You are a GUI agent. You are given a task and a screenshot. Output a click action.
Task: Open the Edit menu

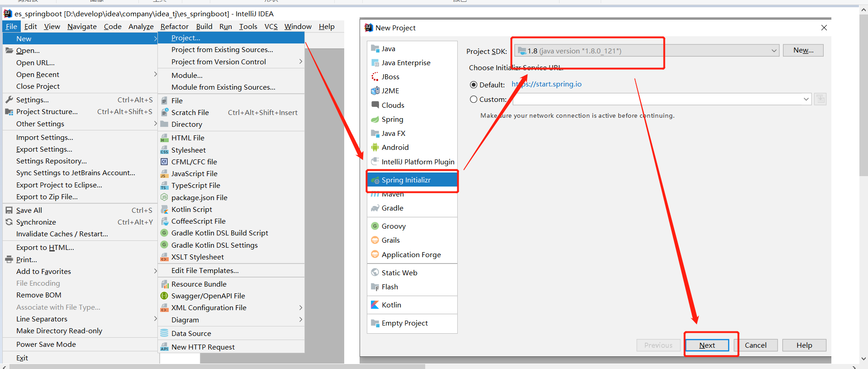[x=31, y=26]
